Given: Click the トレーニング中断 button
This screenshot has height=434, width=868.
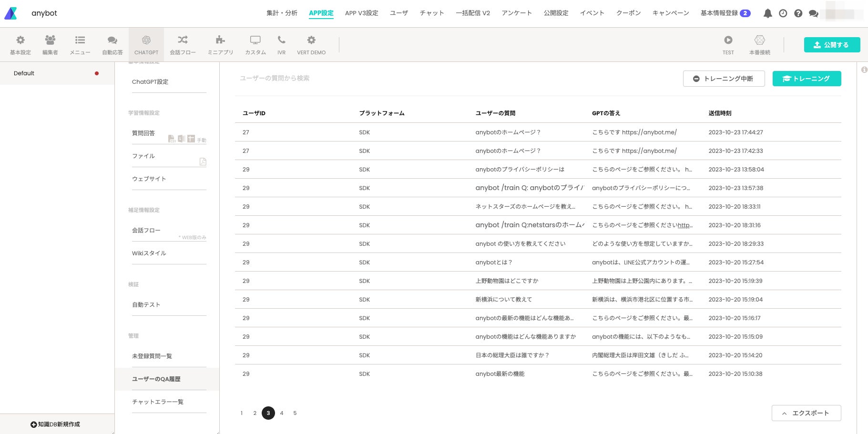Looking at the screenshot, I should [x=724, y=79].
